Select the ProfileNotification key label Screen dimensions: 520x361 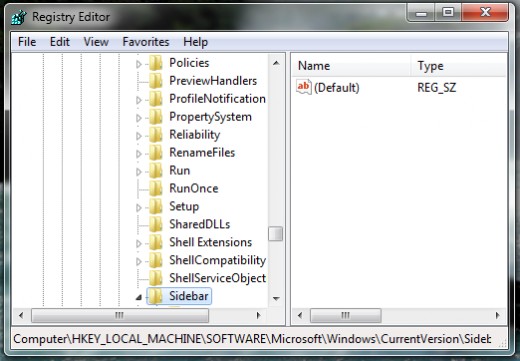click(x=217, y=99)
